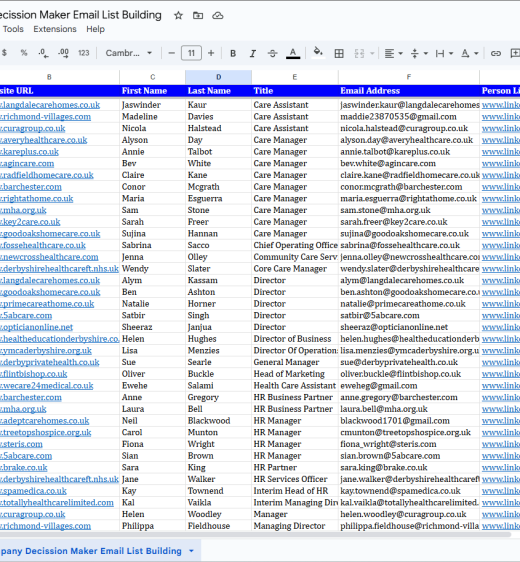Select cell eweheg@gmail.com
The width and height of the screenshot is (520, 562).
pos(409,386)
